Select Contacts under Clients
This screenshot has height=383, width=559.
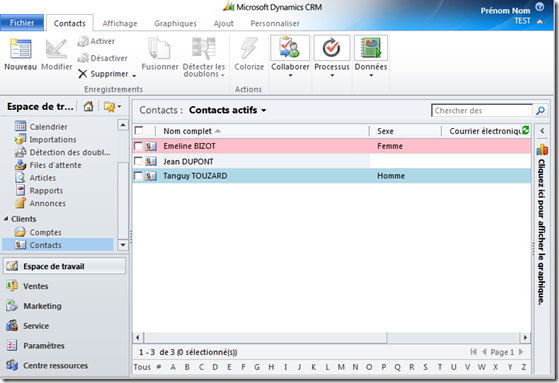(x=58, y=245)
